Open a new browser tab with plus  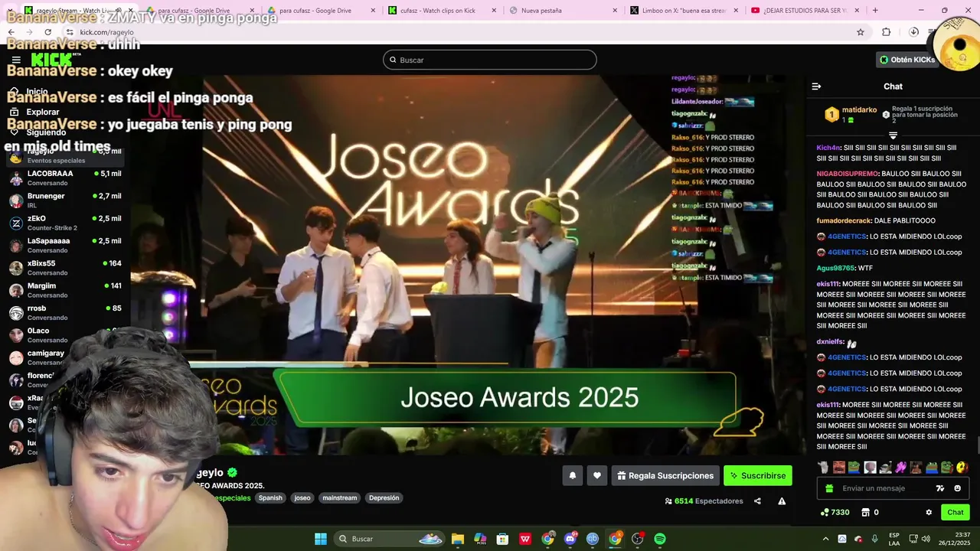[875, 10]
